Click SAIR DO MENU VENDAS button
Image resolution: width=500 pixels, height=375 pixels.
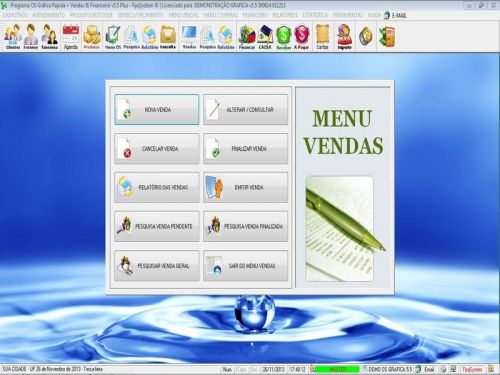click(x=246, y=266)
